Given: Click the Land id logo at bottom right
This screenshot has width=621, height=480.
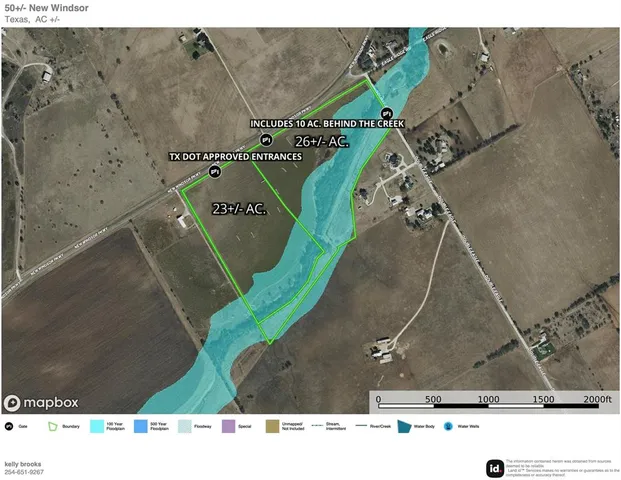Looking at the screenshot, I should [495, 469].
